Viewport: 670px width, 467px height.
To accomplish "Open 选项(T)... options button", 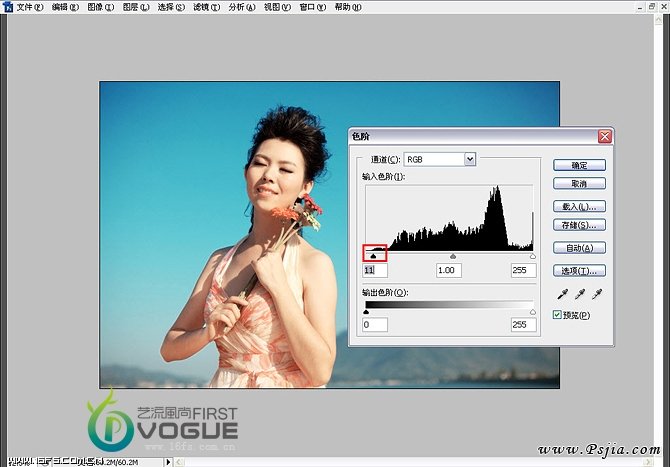I will pyautogui.click(x=579, y=270).
